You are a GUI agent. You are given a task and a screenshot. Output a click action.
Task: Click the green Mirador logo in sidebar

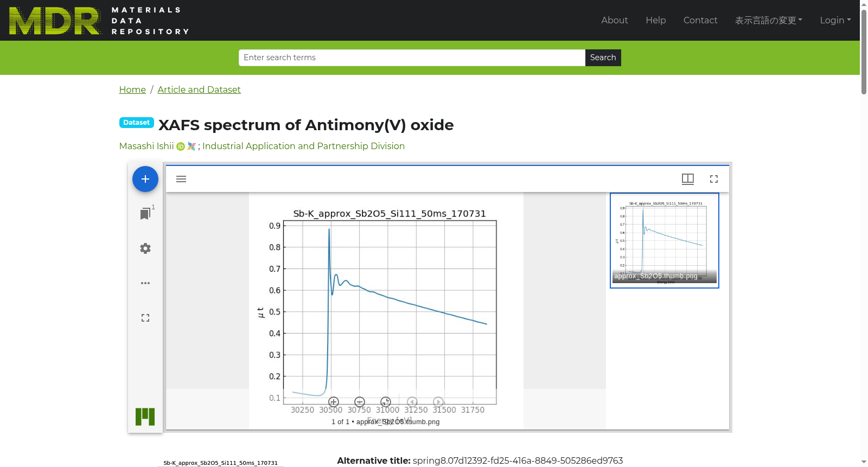click(x=145, y=417)
